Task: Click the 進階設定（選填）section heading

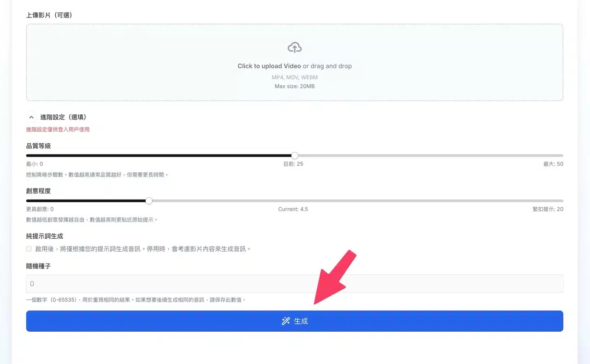Action: click(64, 117)
